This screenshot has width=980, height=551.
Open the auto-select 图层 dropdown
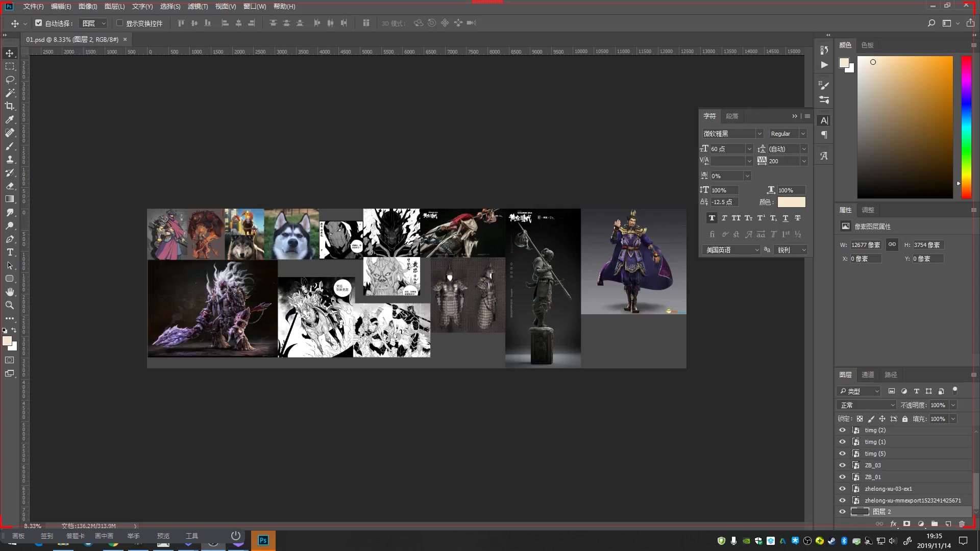pos(94,23)
